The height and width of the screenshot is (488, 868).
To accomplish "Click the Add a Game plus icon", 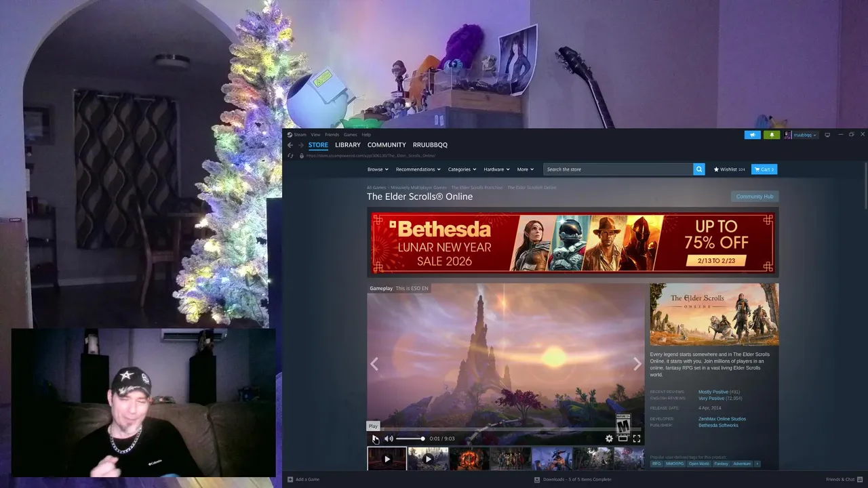I will click(x=290, y=479).
